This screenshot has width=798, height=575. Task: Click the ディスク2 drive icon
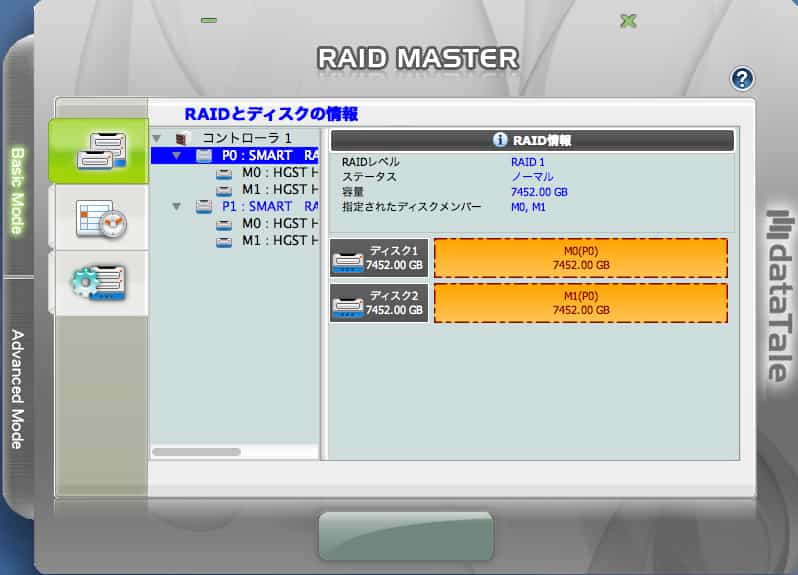[x=348, y=305]
